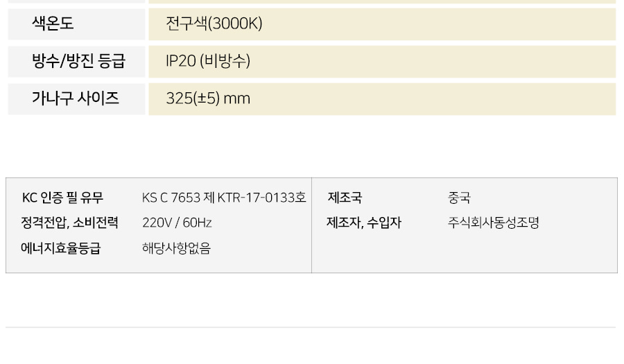Click the KC 인증 필 유무 label
Viewport: 624px width, 364px height.
point(62,198)
